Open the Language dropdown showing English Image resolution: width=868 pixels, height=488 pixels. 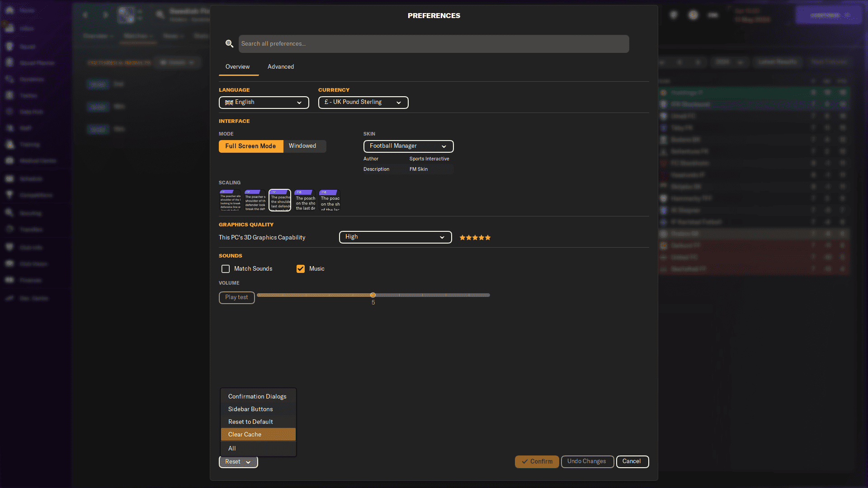coord(264,103)
